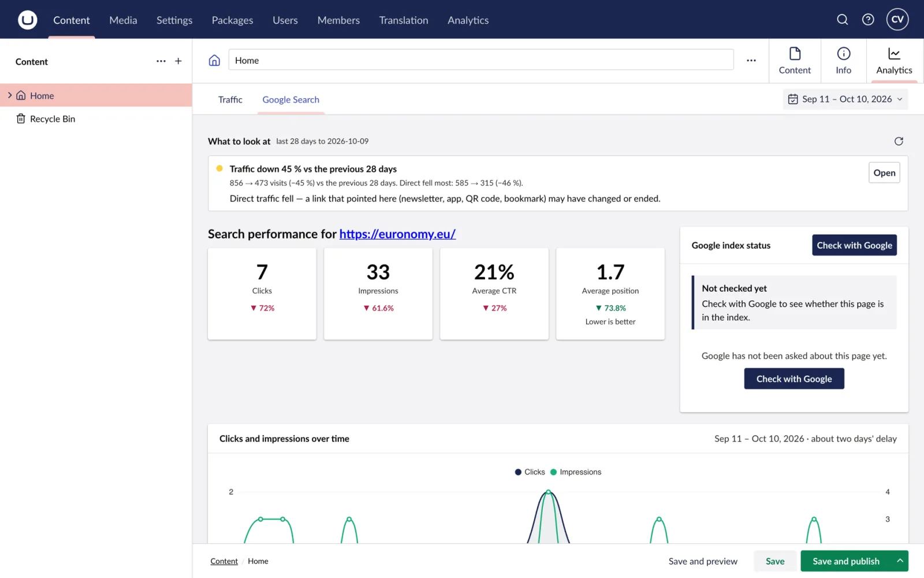Open the traffic down insight
The image size is (924, 578).
tap(884, 173)
